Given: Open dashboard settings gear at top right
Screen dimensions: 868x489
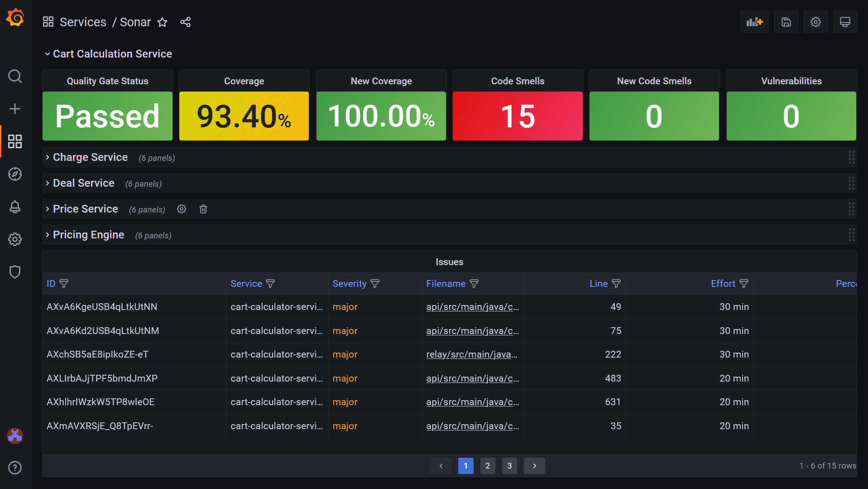Looking at the screenshot, I should pos(815,22).
